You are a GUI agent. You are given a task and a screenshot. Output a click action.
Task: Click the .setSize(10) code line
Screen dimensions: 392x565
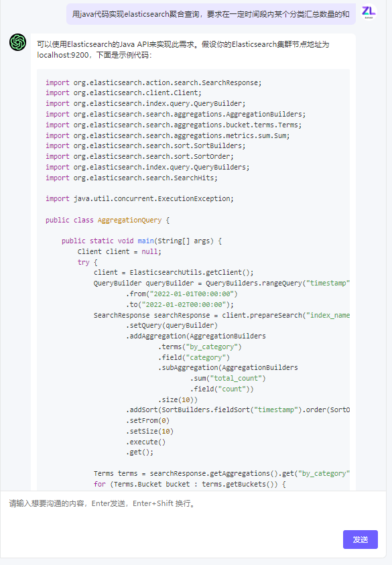tap(149, 432)
